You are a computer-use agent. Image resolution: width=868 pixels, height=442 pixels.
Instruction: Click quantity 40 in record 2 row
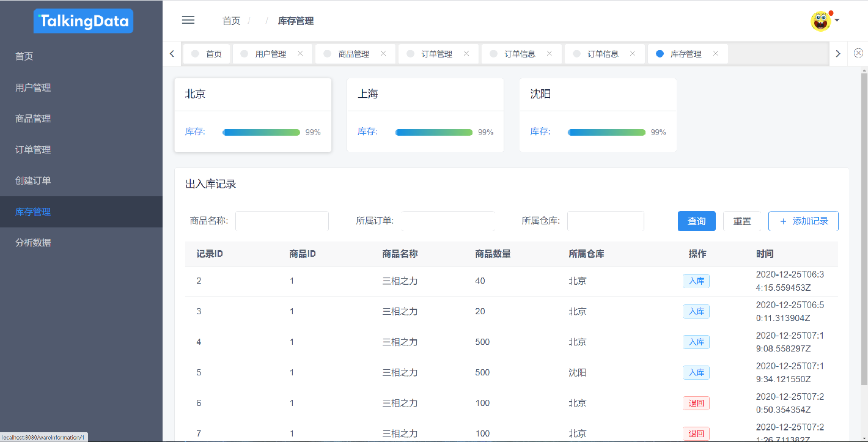click(x=480, y=281)
